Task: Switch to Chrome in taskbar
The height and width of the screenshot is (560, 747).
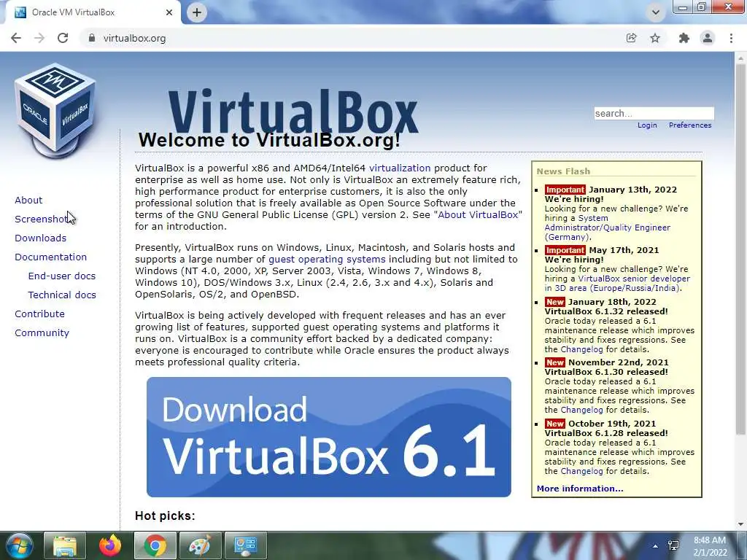Action: [x=155, y=545]
